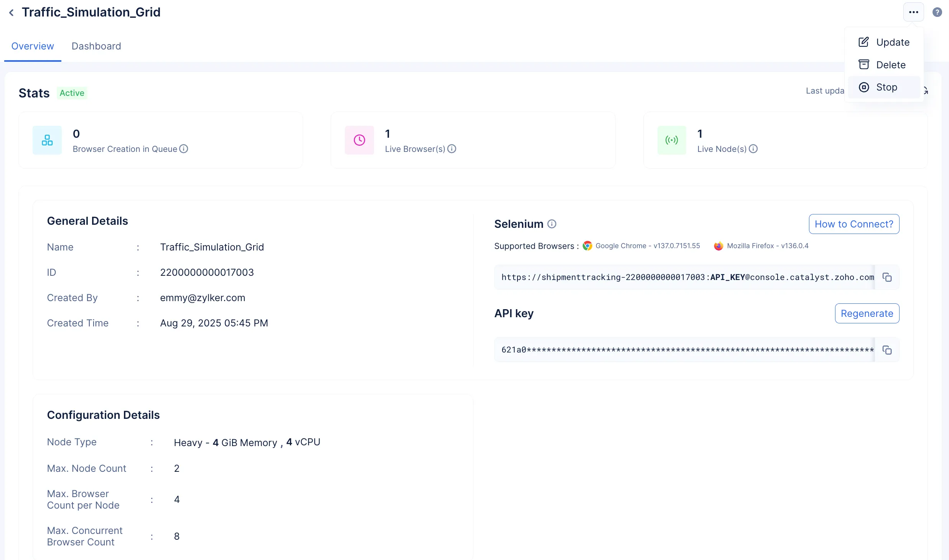Screen dimensions: 949x560
Task: Copy the masked API key
Action: [887, 350]
